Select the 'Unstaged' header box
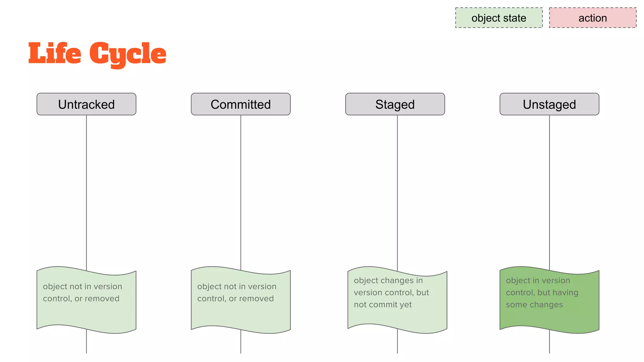Image resolution: width=644 pixels, height=362 pixels. pyautogui.click(x=549, y=104)
